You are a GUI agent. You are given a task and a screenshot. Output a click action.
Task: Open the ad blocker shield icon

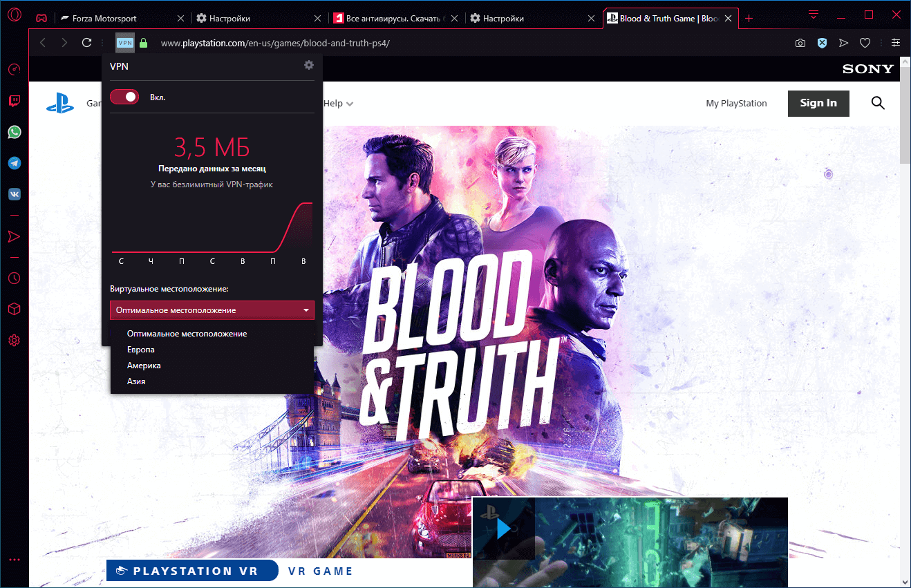(x=822, y=43)
